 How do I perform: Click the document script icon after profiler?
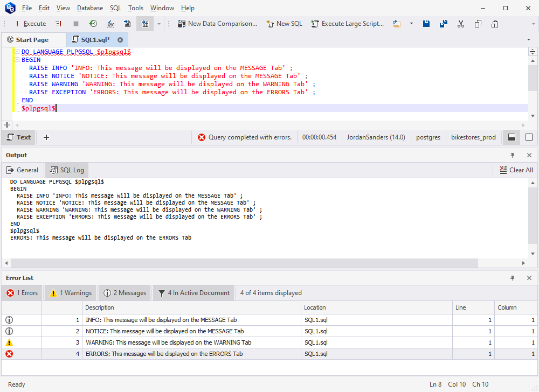tap(128, 24)
